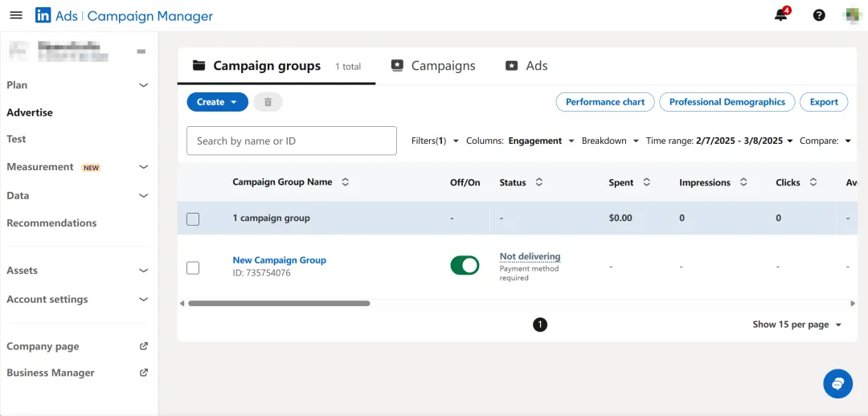
Task: Click the trash delete icon
Action: (268, 102)
